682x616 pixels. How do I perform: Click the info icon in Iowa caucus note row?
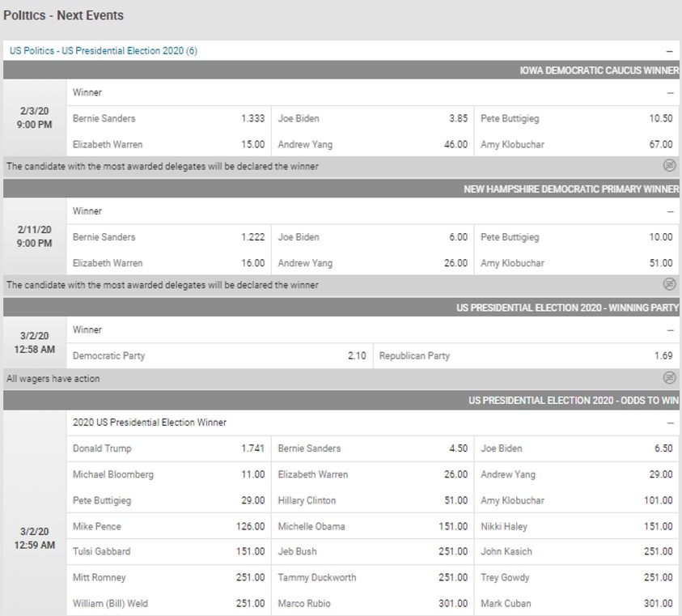[669, 166]
